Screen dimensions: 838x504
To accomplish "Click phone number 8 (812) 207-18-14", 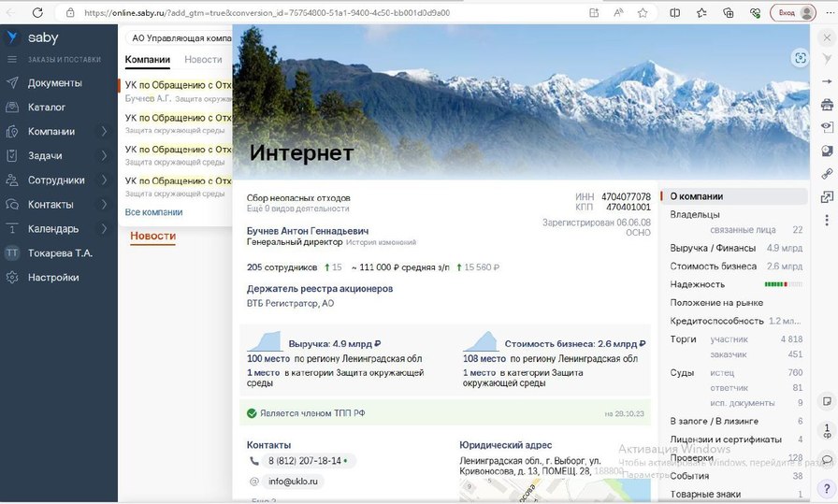I will point(305,461).
